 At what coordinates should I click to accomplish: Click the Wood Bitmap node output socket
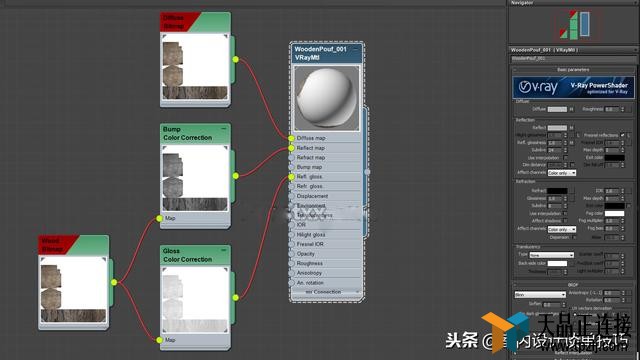[x=114, y=282]
